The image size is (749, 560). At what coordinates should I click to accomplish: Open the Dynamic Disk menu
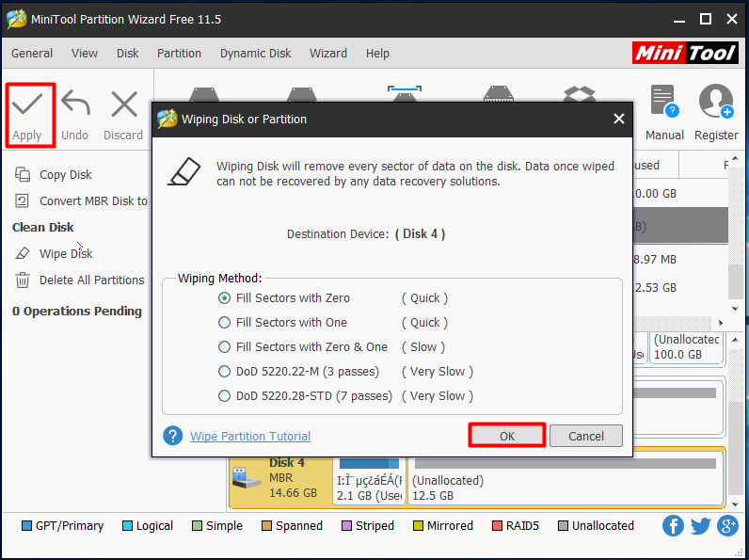pyautogui.click(x=256, y=53)
